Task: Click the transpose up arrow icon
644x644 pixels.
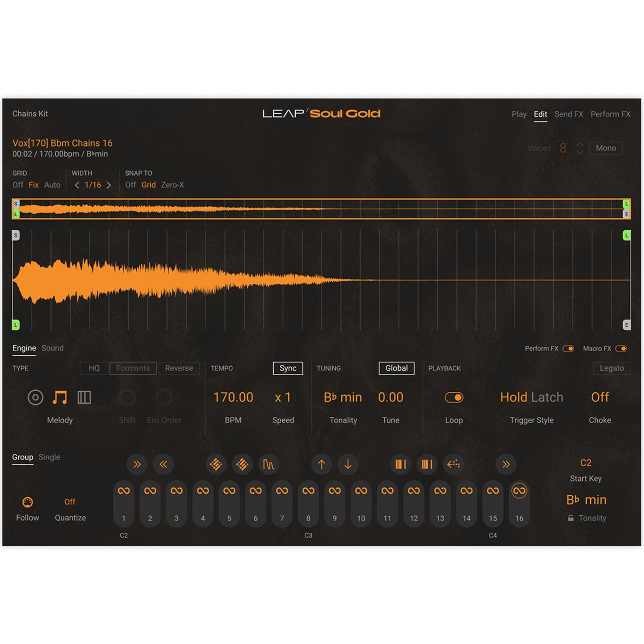Action: pos(321,464)
